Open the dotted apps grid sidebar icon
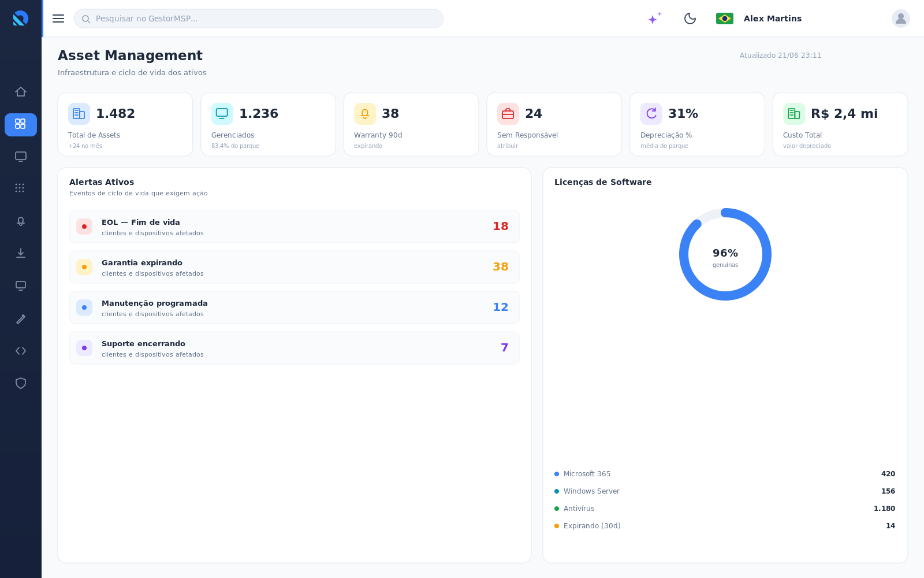 (20, 188)
